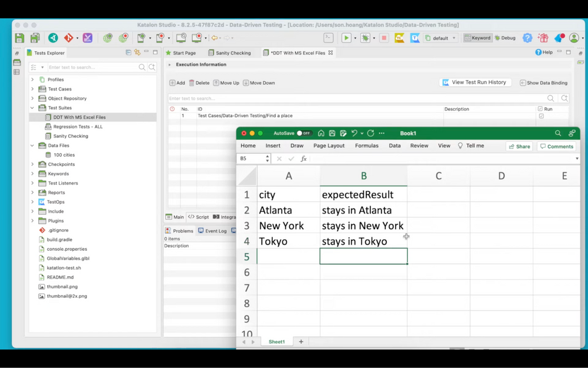Select cell containing stays in Tokyo
Viewport: 588px width, 368px height.
(x=363, y=241)
